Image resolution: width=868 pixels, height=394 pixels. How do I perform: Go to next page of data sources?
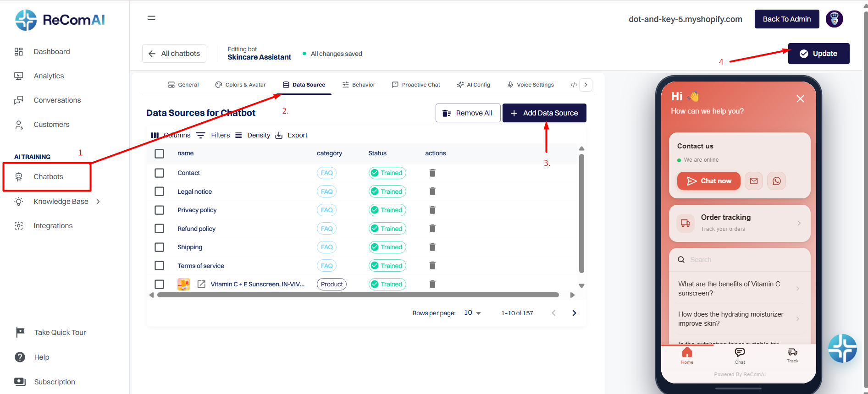(x=574, y=313)
